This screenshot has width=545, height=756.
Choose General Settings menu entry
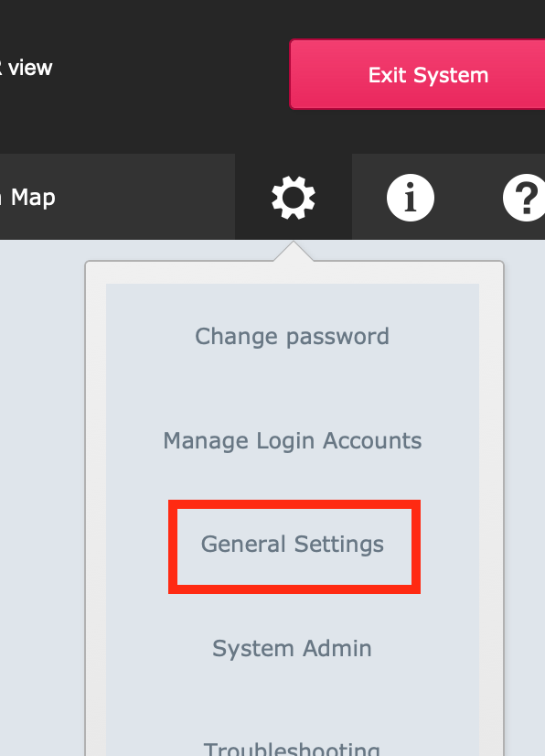[x=293, y=545]
